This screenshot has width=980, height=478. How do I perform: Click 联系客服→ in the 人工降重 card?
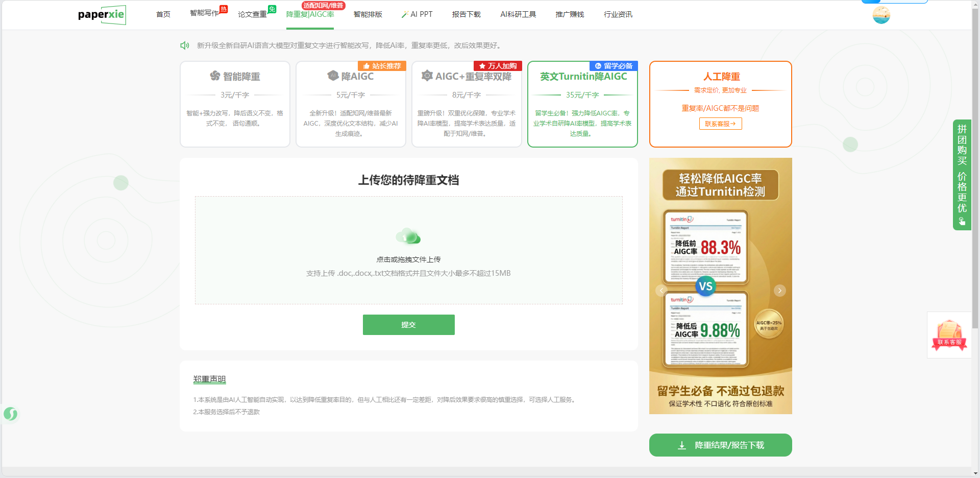pos(720,124)
